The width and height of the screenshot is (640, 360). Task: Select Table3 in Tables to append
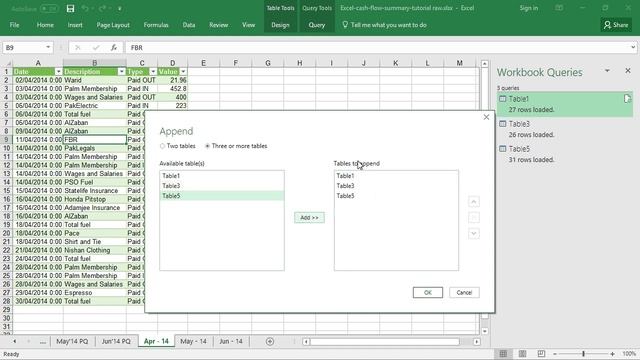click(396, 186)
